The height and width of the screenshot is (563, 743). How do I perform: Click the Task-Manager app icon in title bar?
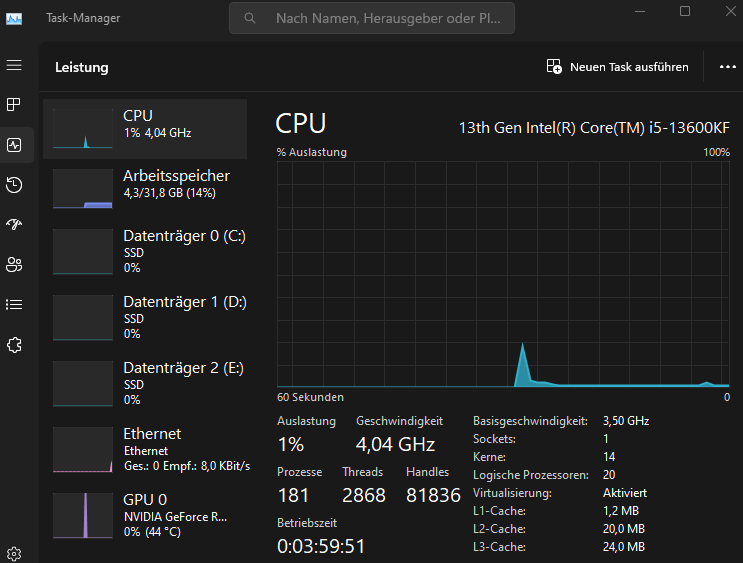[14, 18]
